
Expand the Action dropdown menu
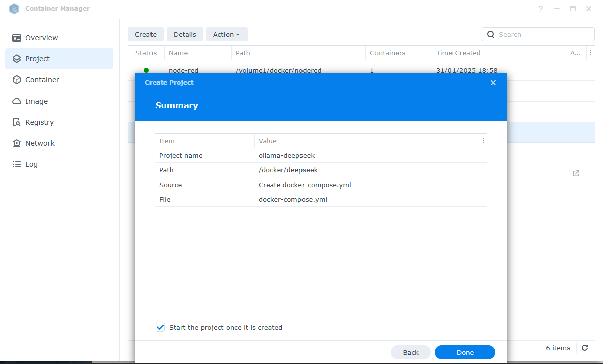pyautogui.click(x=227, y=34)
